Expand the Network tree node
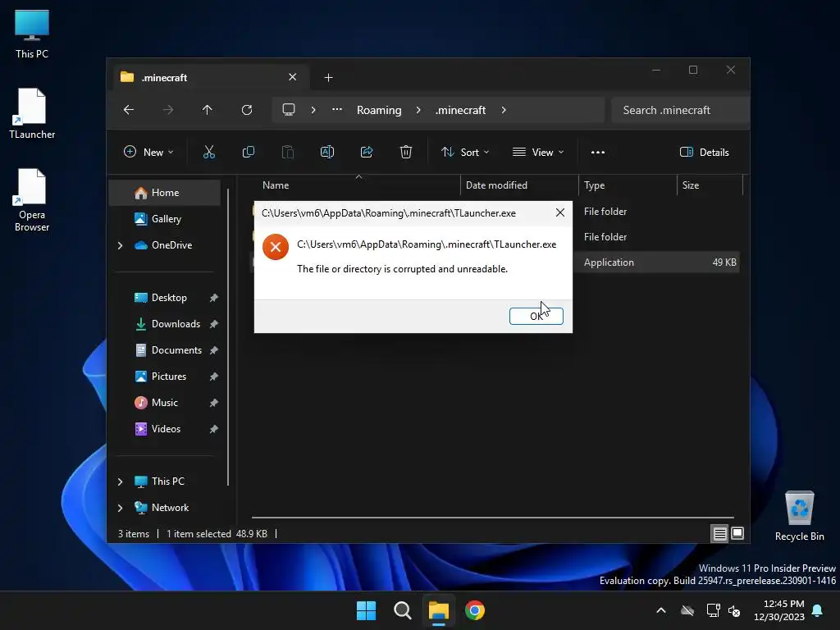Image resolution: width=840 pixels, height=630 pixels. click(120, 508)
